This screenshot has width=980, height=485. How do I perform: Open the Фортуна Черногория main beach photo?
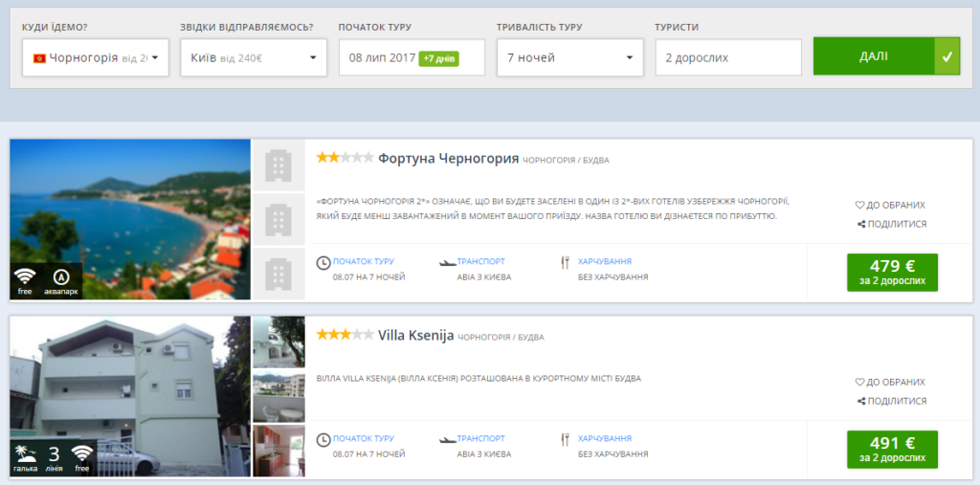(130, 219)
